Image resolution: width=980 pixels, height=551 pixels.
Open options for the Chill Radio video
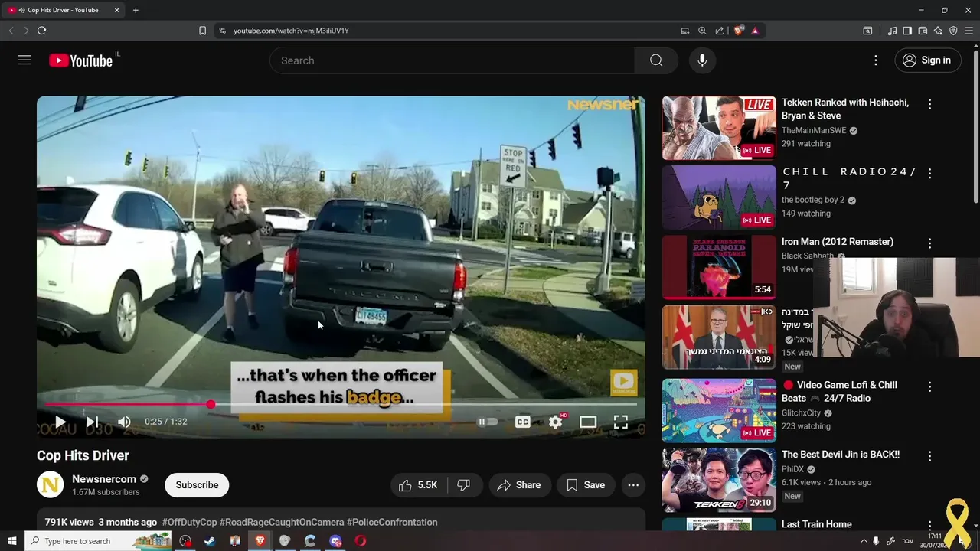929,174
